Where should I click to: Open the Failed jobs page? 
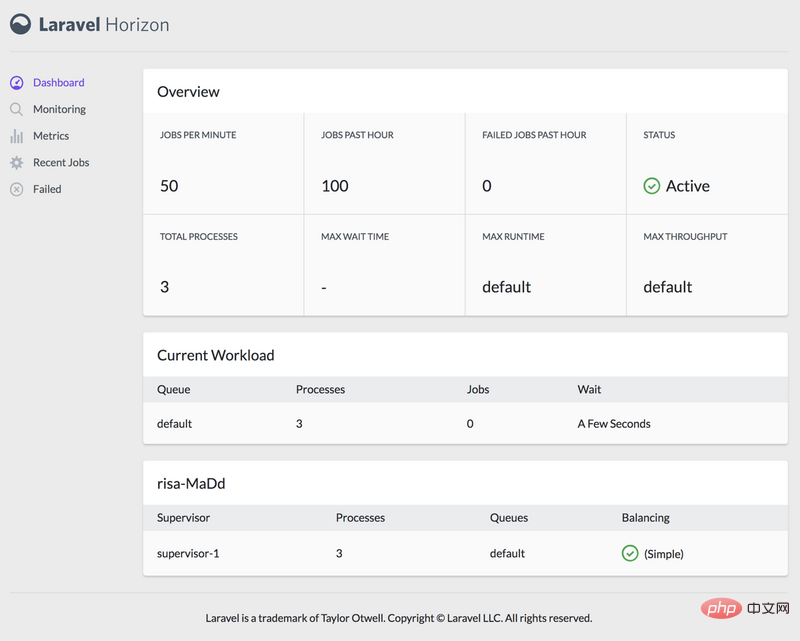click(x=47, y=189)
